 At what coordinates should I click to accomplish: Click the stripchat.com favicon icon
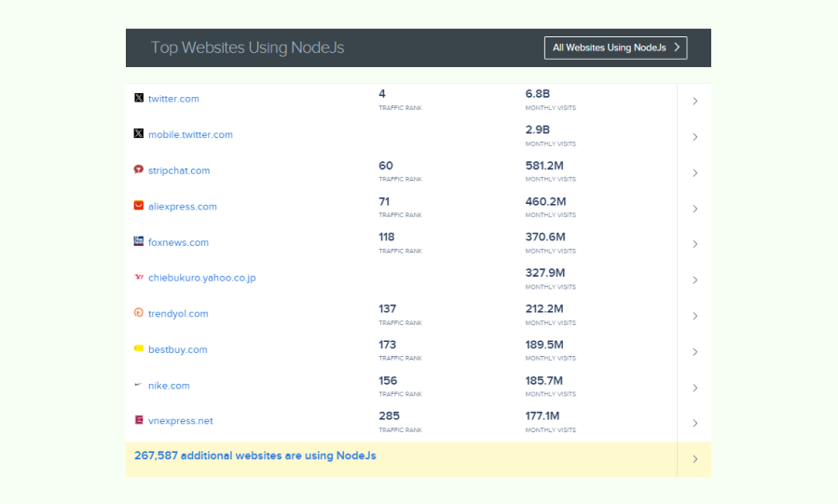coord(139,170)
